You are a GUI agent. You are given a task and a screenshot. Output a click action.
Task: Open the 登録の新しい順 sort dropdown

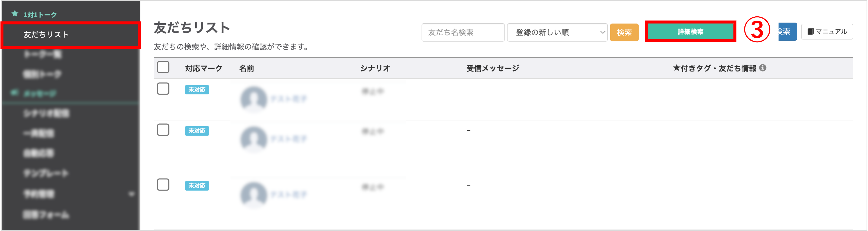pos(557,32)
